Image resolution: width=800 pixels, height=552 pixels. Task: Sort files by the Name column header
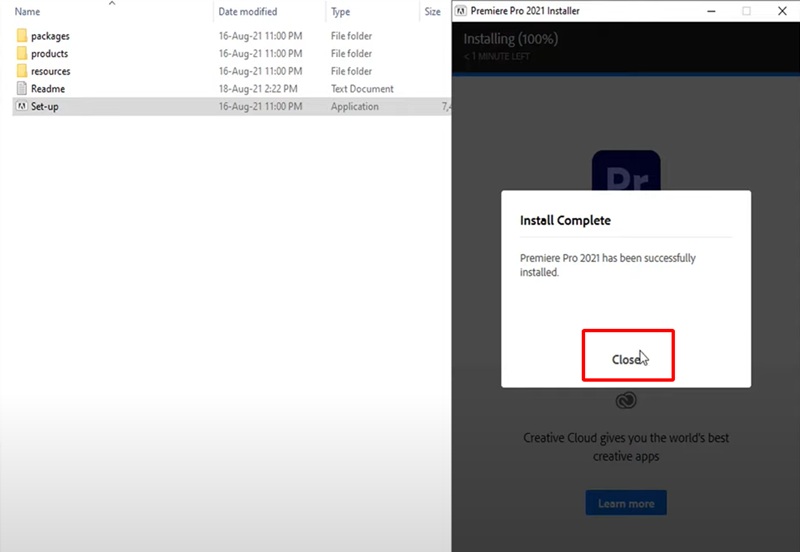click(28, 11)
